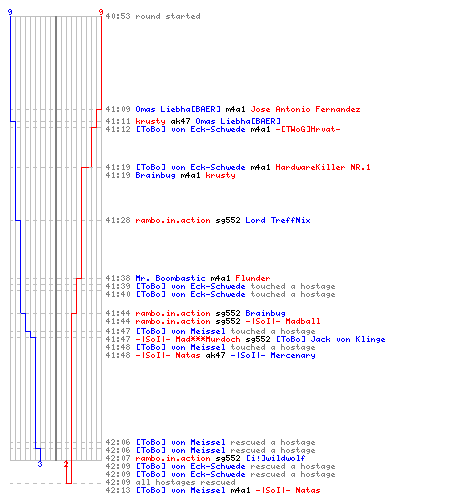Click [ToBo] Jack von Klinge name

point(330,339)
